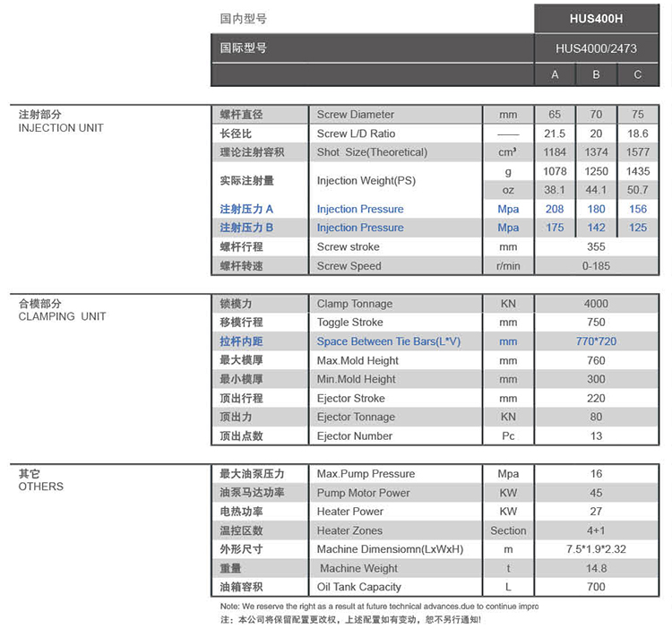This screenshot has width=672, height=629.
Task: Click the screw stroke value 355
Action: point(596,246)
